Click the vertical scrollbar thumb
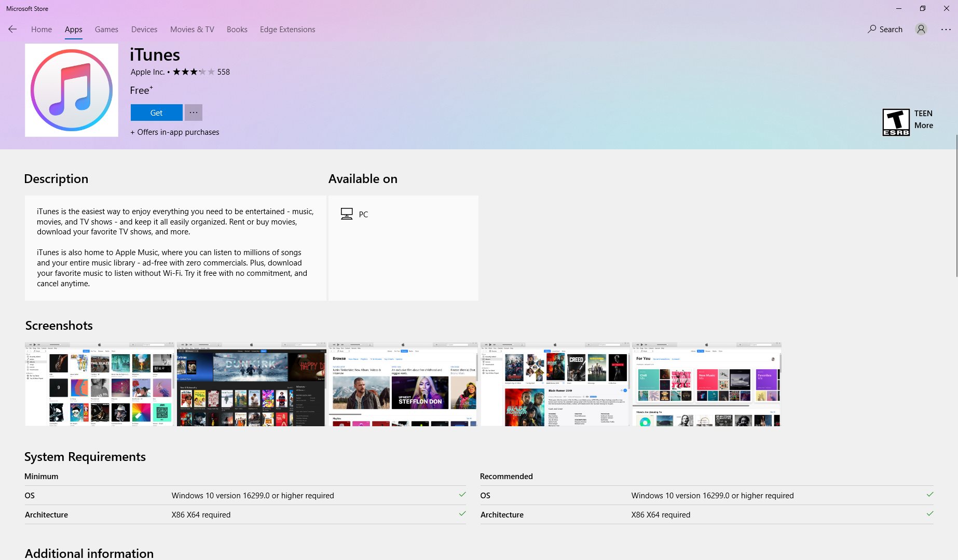958x560 pixels. [x=956, y=206]
